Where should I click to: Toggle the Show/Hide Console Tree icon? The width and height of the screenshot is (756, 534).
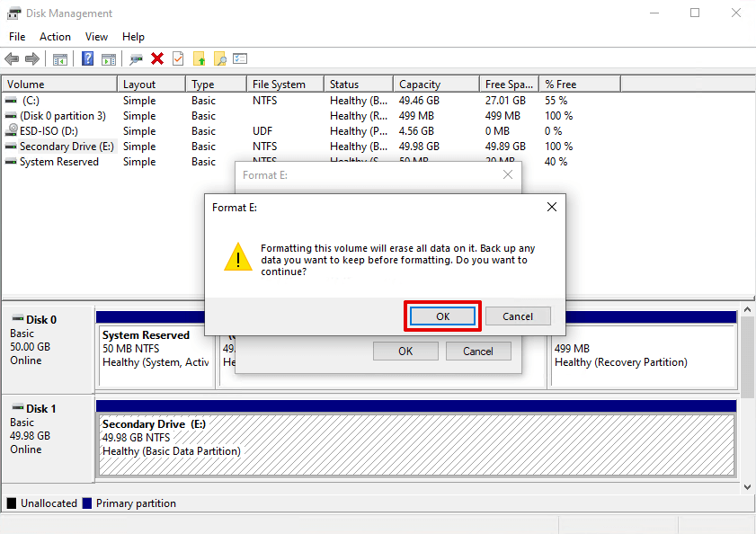(x=60, y=59)
